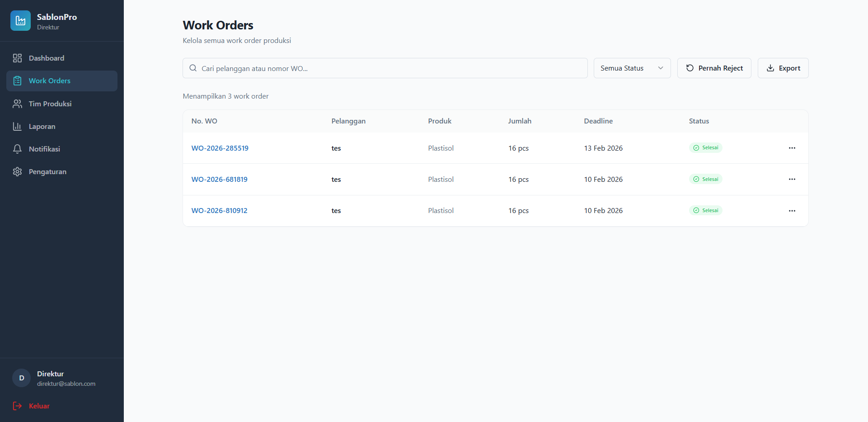
Task: Click the Work Orders clipboard icon
Action: 17,81
